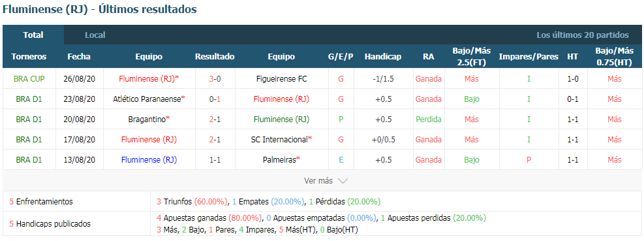
Task: Open the Figueirense FC team link
Action: coord(281,79)
